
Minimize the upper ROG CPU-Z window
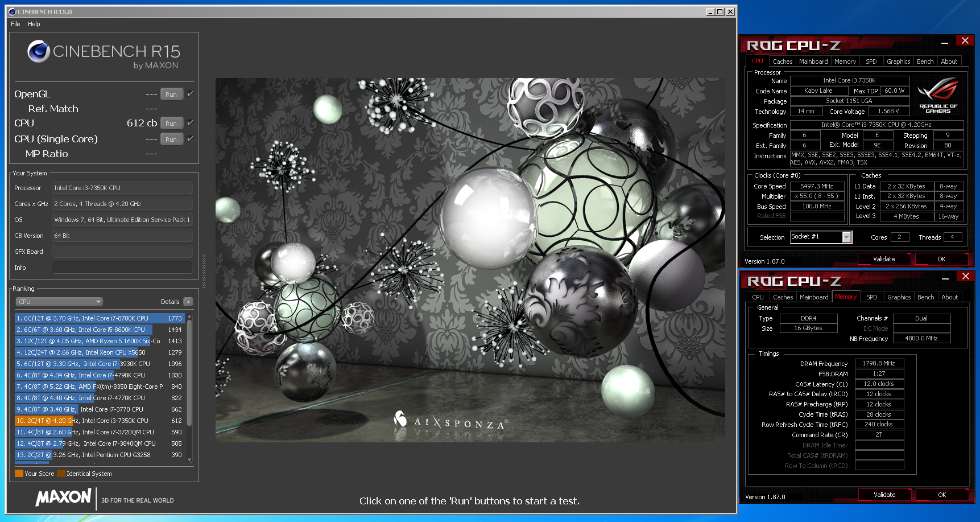click(945, 42)
